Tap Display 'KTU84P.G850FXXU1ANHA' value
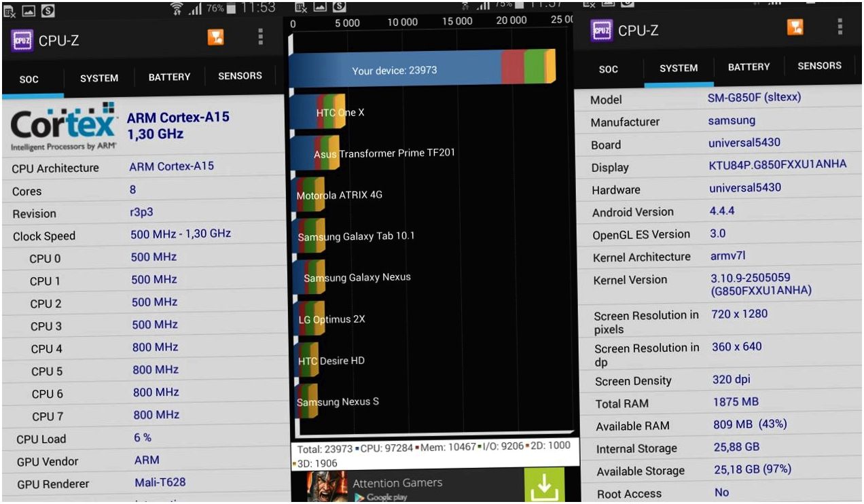Image resolution: width=864 pixels, height=504 pixels. coord(778,165)
